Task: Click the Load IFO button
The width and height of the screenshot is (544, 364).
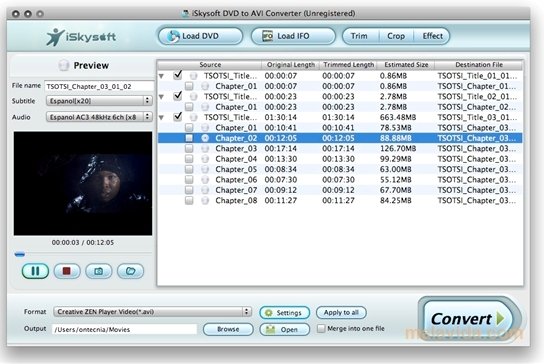Action: click(293, 36)
